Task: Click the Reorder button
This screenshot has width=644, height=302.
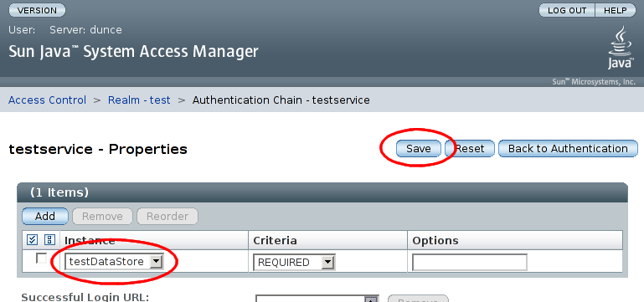Action: click(167, 216)
